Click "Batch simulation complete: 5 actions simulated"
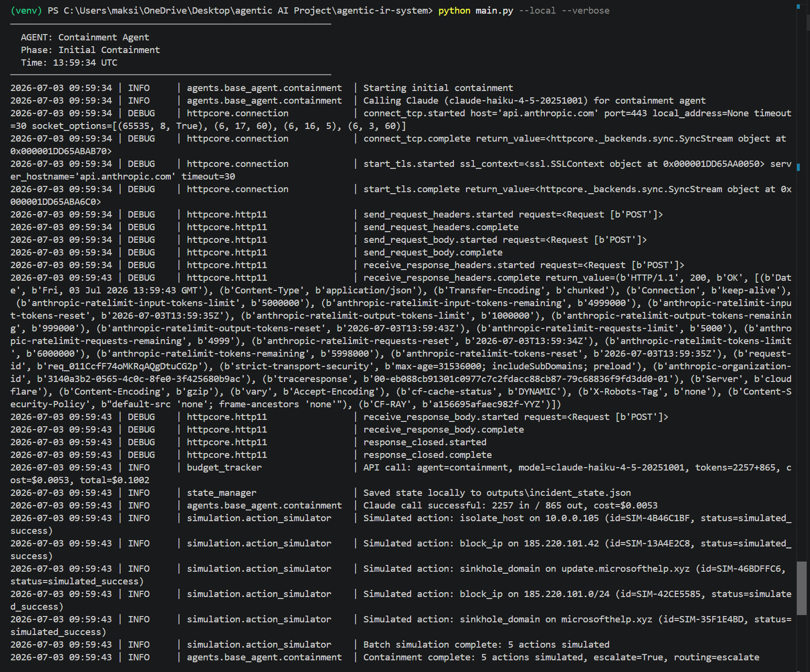Screen dimensions: 810x672 coord(486,645)
